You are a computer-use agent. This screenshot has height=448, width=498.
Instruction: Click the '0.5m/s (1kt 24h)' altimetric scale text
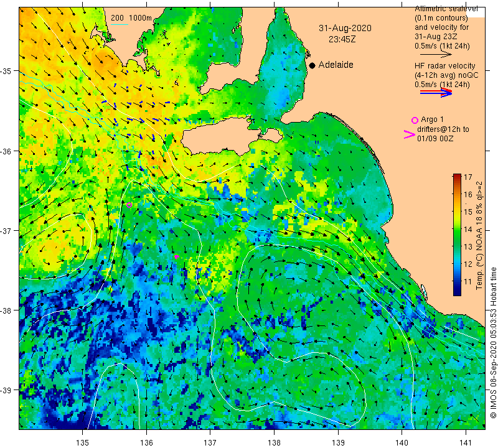442,46
